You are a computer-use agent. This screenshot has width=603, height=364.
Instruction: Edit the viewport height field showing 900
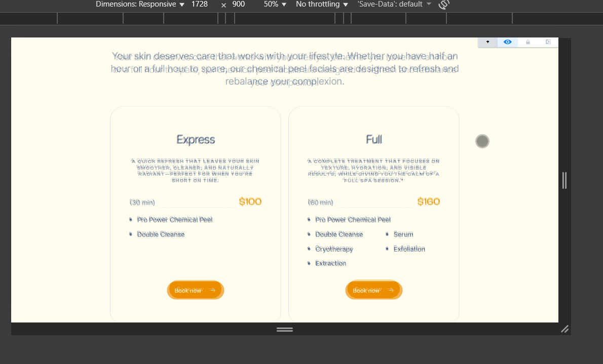click(239, 4)
